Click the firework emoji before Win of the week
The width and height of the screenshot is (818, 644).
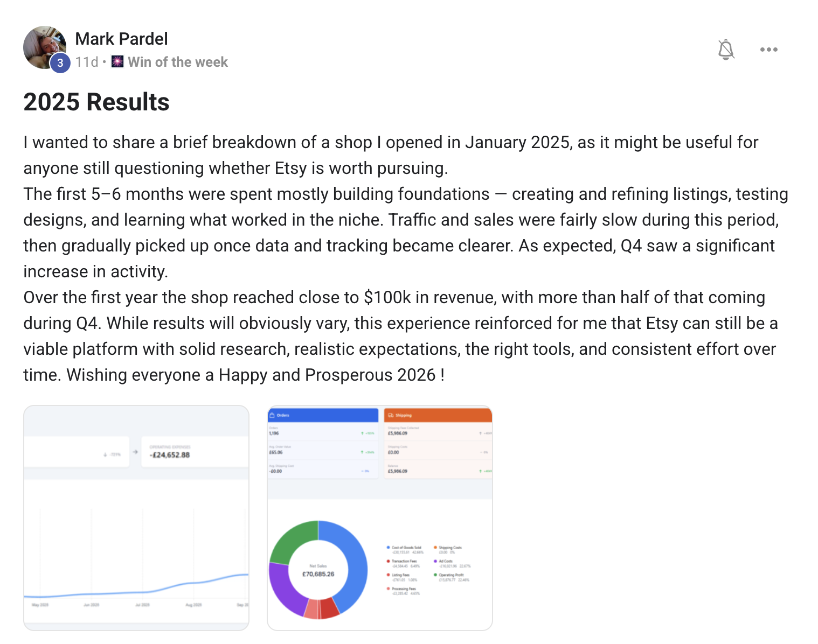(117, 62)
